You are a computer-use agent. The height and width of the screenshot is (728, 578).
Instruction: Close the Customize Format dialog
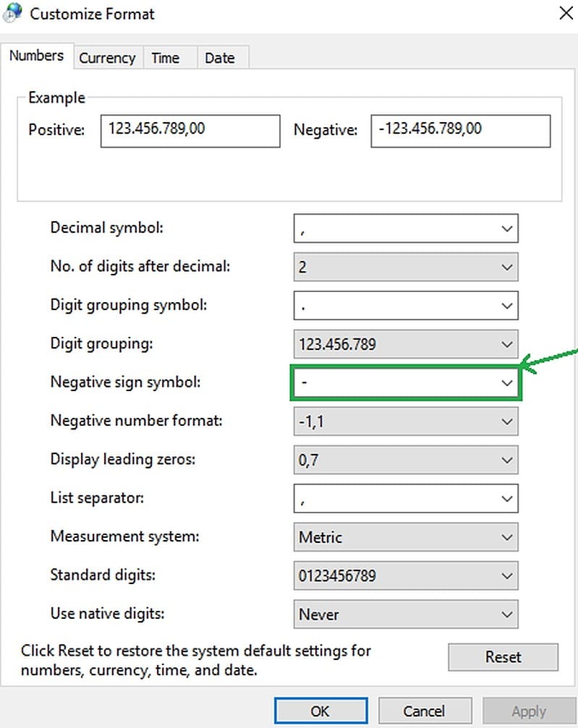tap(566, 13)
